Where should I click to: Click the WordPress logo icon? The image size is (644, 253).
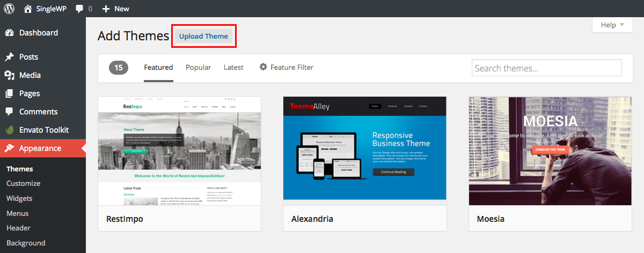[10, 9]
